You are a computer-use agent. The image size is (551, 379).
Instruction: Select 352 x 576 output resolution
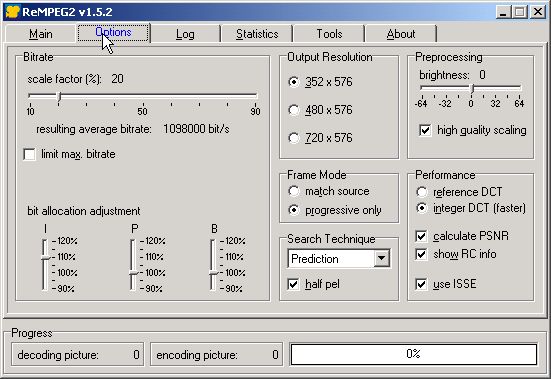[x=294, y=82]
